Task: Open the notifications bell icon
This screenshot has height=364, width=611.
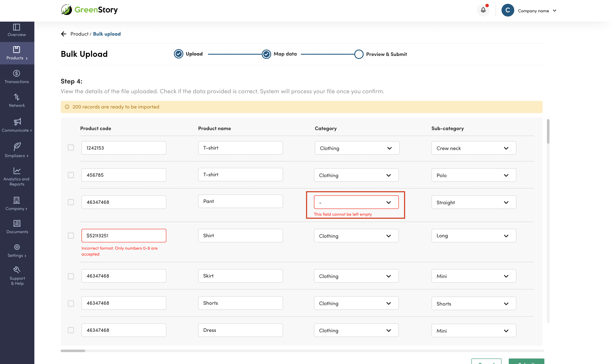Action: [x=483, y=10]
